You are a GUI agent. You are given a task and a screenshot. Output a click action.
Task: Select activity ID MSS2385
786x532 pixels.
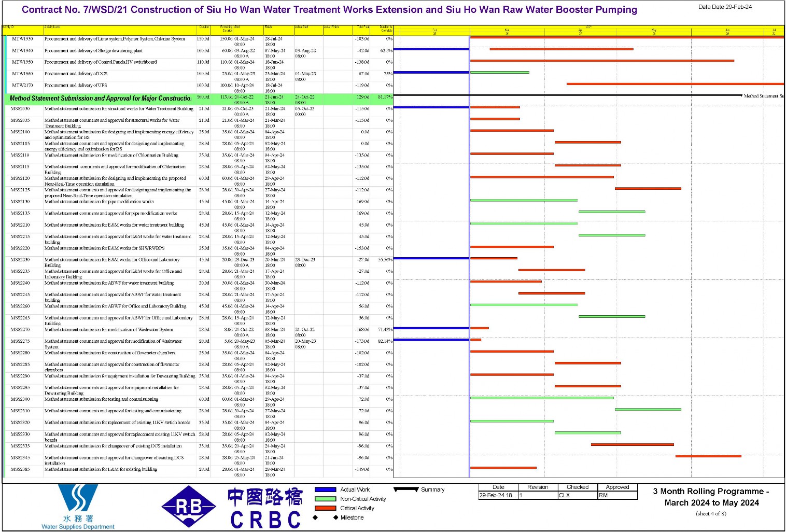point(20,469)
